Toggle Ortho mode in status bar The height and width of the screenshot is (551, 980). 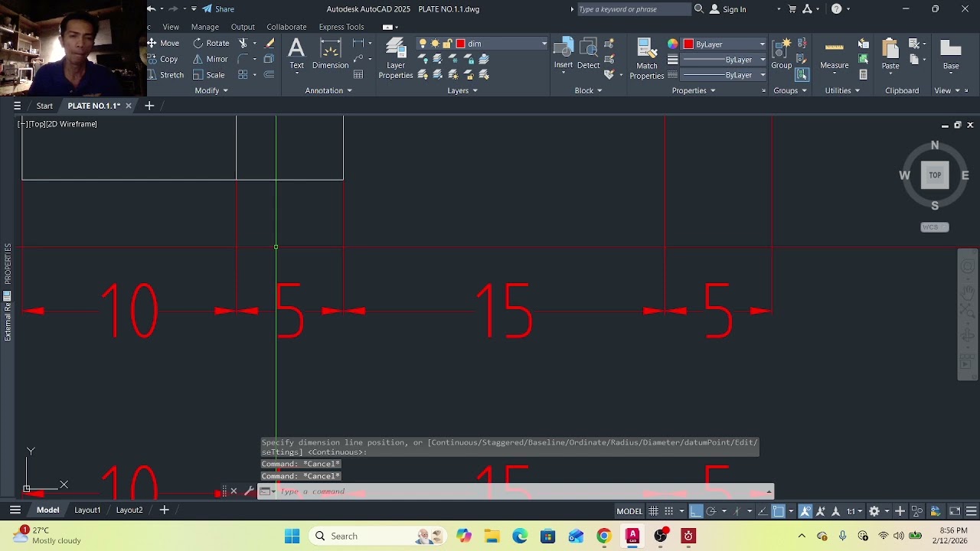point(696,511)
